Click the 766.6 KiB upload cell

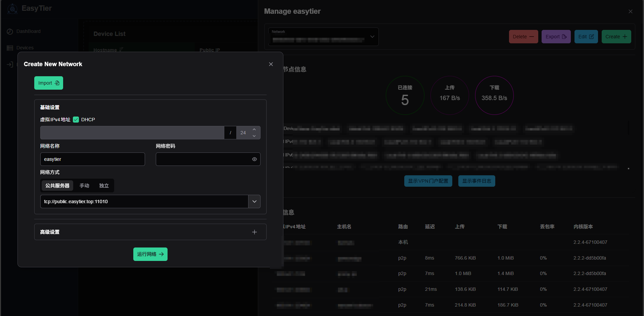point(465,258)
